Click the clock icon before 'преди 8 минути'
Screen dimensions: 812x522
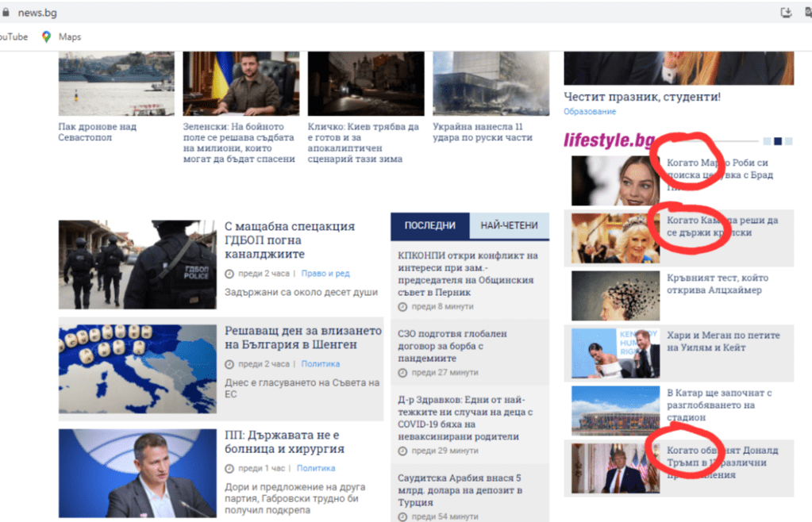(403, 306)
